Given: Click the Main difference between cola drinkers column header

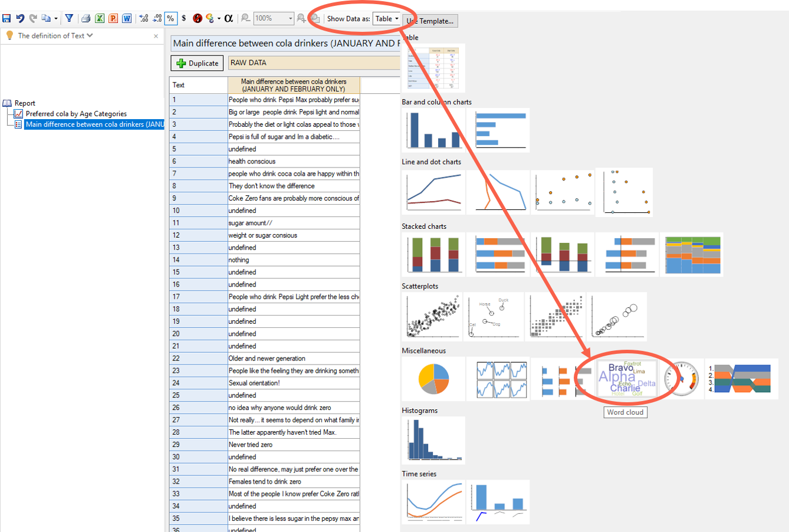Looking at the screenshot, I should click(294, 85).
